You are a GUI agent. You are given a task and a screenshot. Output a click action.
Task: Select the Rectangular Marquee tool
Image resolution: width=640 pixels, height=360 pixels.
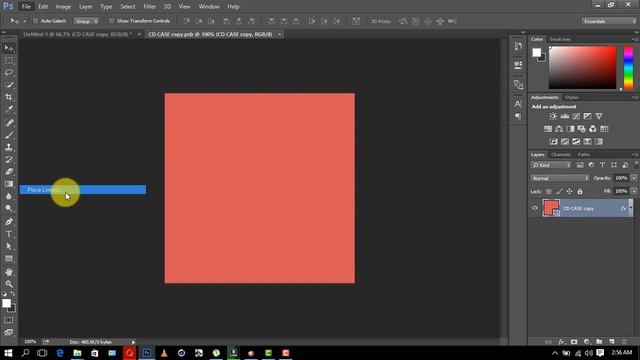click(9, 60)
